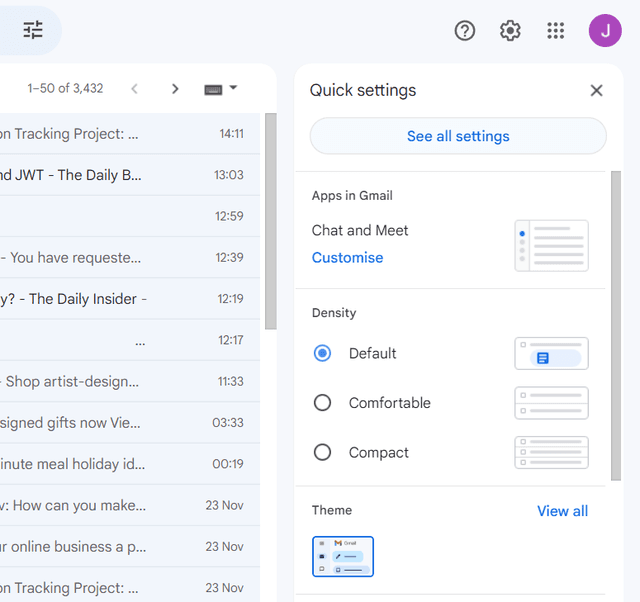Click the Compact density preview image

point(551,452)
